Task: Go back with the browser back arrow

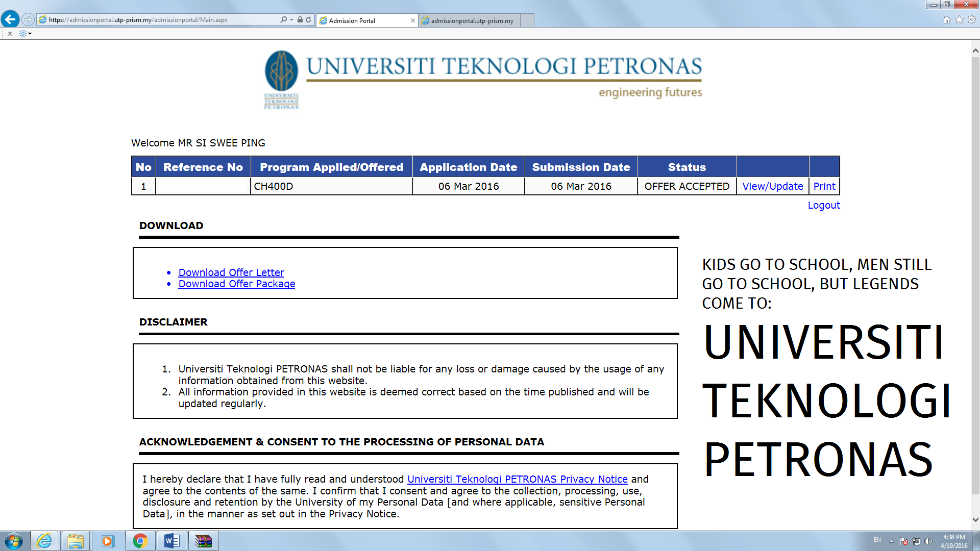Action: (10, 19)
